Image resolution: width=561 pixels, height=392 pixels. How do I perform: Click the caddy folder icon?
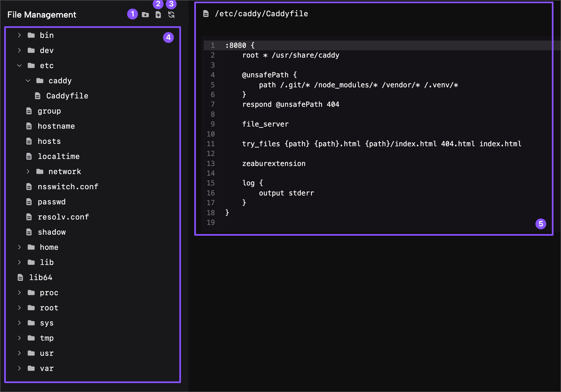[x=40, y=81]
